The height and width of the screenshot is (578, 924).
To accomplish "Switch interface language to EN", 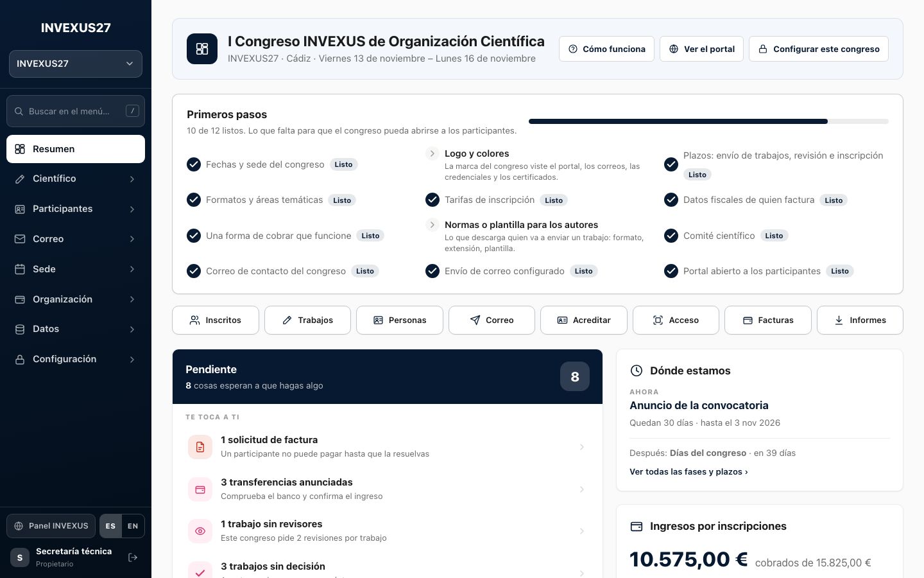I will coord(133,526).
